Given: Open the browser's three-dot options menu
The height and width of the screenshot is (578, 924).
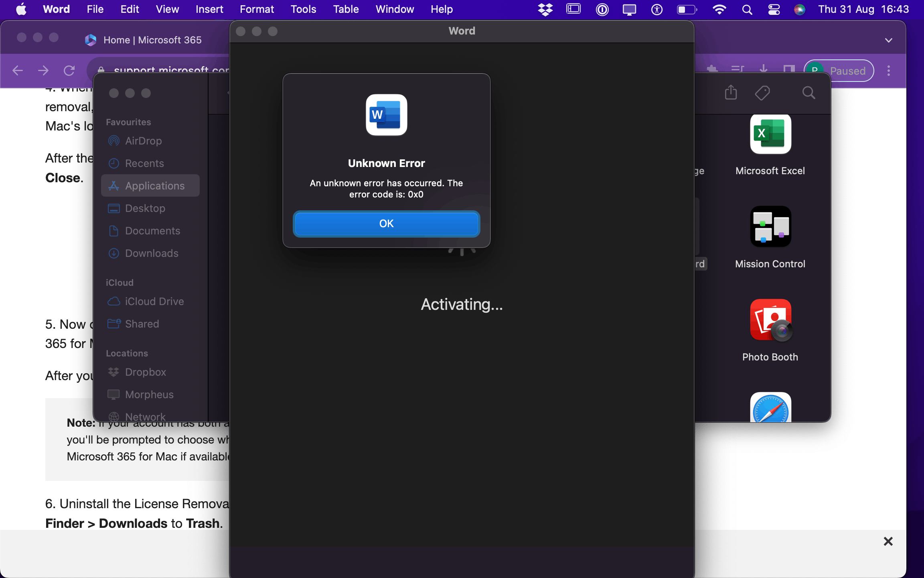Looking at the screenshot, I should tap(889, 70).
